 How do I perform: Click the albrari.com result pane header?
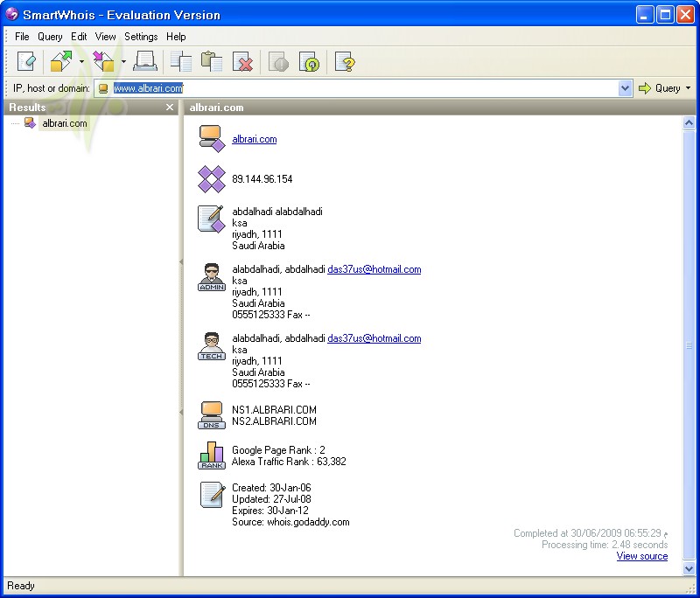point(216,108)
